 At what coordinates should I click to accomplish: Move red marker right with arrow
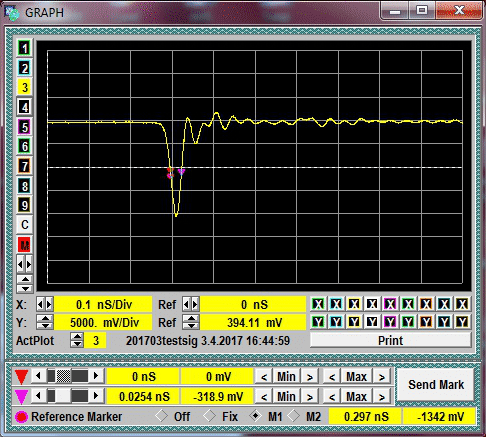click(96, 376)
